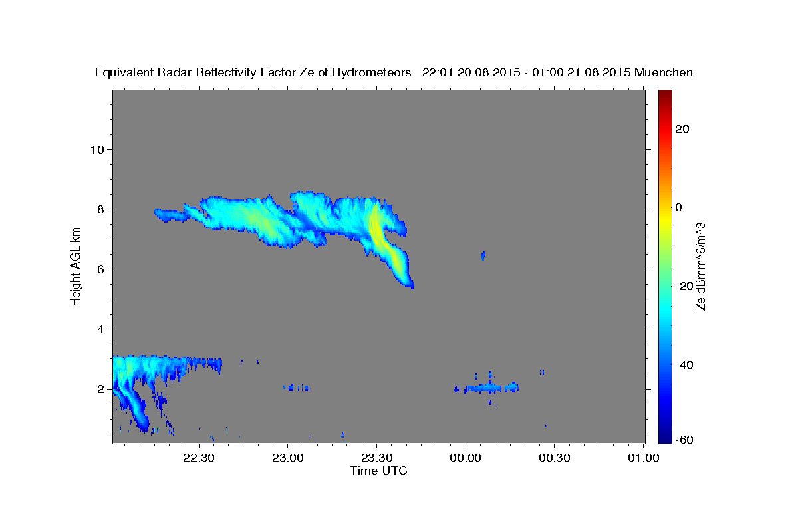The width and height of the screenshot is (798, 532).
Task: Click the color bar label 0
Action: point(678,207)
